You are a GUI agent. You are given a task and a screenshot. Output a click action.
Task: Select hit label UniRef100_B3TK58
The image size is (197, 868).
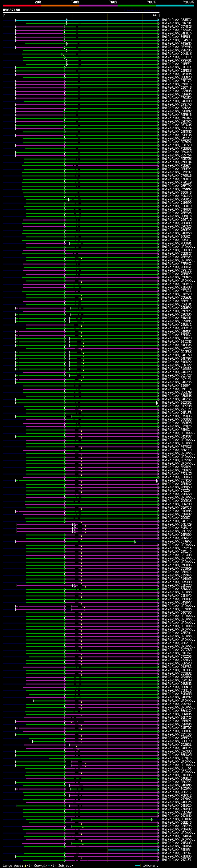[x=177, y=480]
